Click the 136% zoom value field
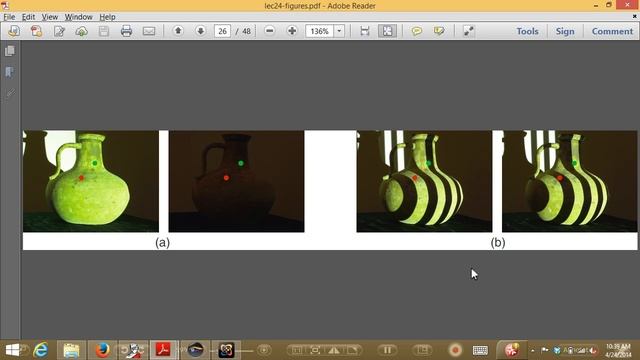 pyautogui.click(x=320, y=31)
